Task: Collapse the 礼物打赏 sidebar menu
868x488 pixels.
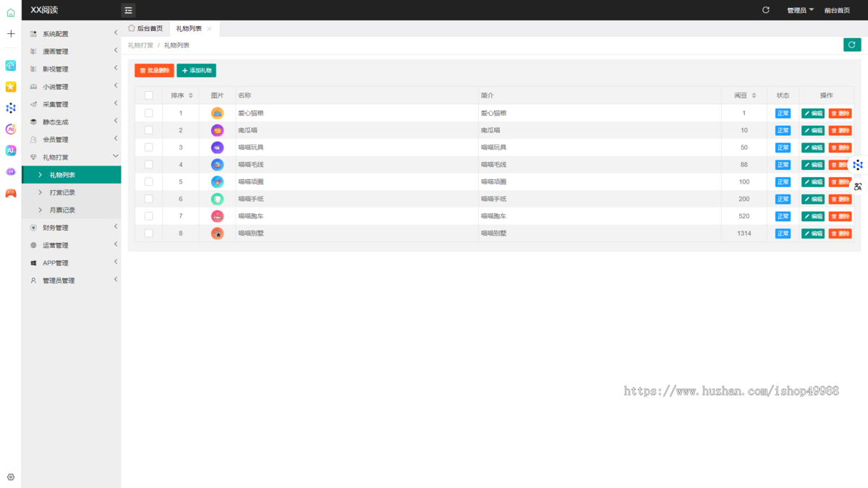Action: pyautogui.click(x=71, y=157)
